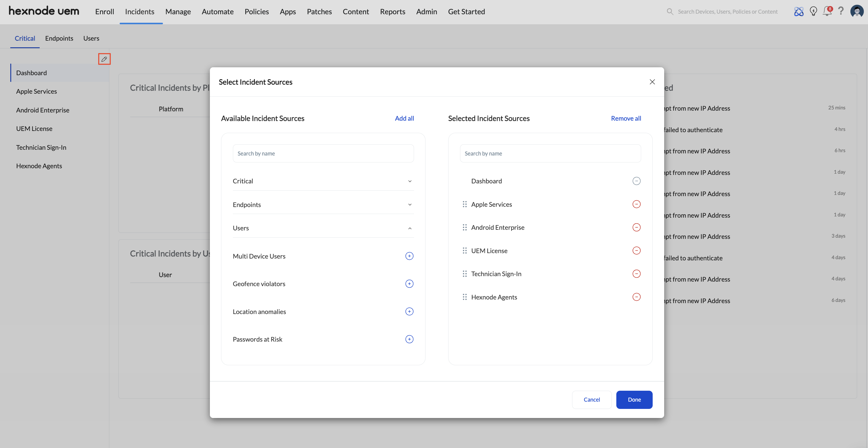Remove Technician Sign-In from selected sources

[x=636, y=274]
